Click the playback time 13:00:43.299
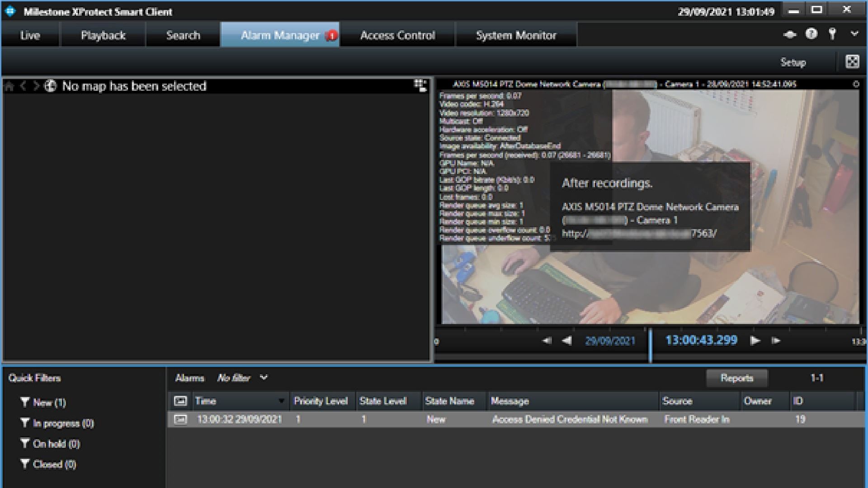Image resolution: width=868 pixels, height=488 pixels. 701,340
